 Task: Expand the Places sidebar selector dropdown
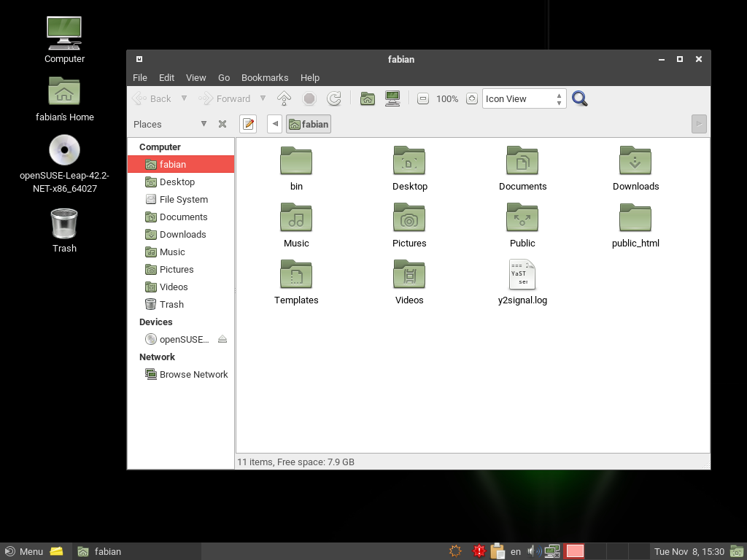pos(204,124)
